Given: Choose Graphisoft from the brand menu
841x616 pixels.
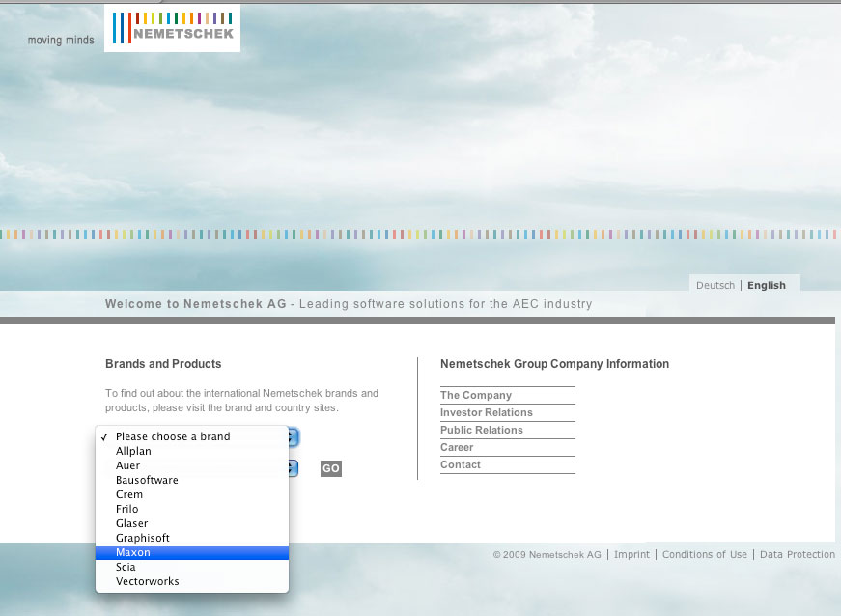Looking at the screenshot, I should coord(192,538).
